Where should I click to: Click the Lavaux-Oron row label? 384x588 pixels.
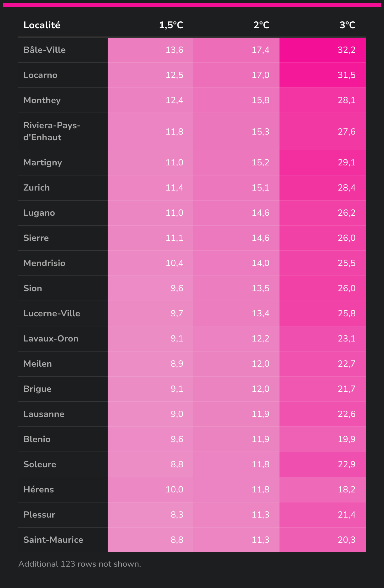coord(51,339)
